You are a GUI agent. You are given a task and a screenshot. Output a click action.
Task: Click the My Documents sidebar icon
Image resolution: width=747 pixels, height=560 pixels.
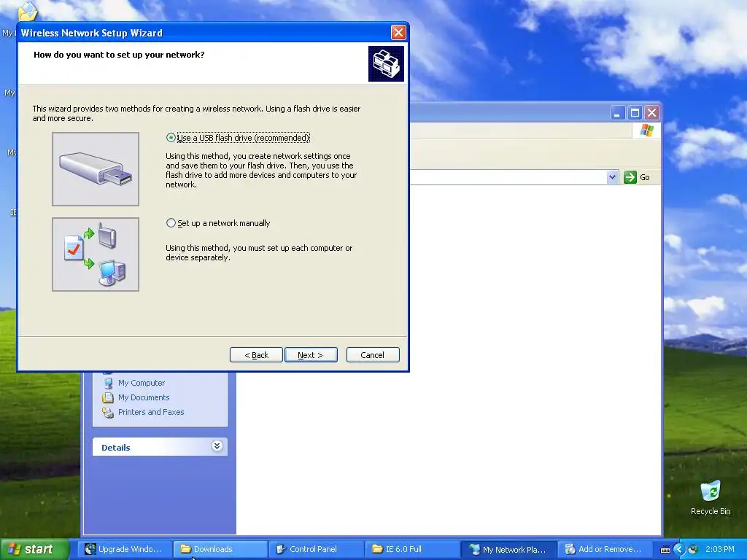click(x=108, y=397)
